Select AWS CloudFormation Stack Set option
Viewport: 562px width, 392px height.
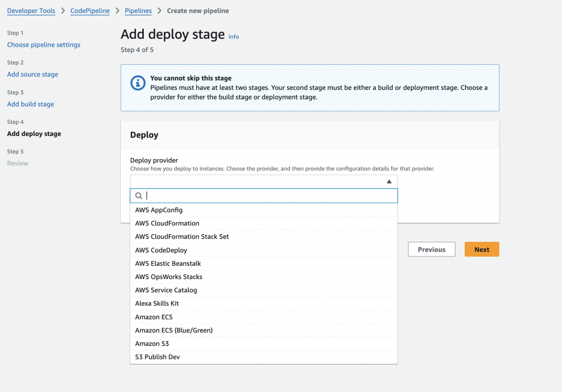tap(182, 237)
